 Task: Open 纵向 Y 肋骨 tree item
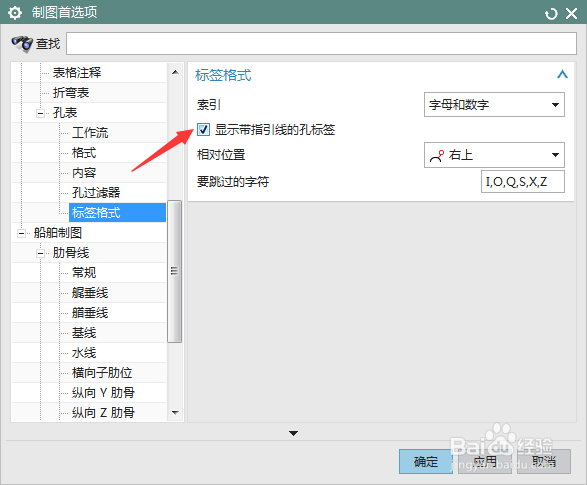(103, 393)
